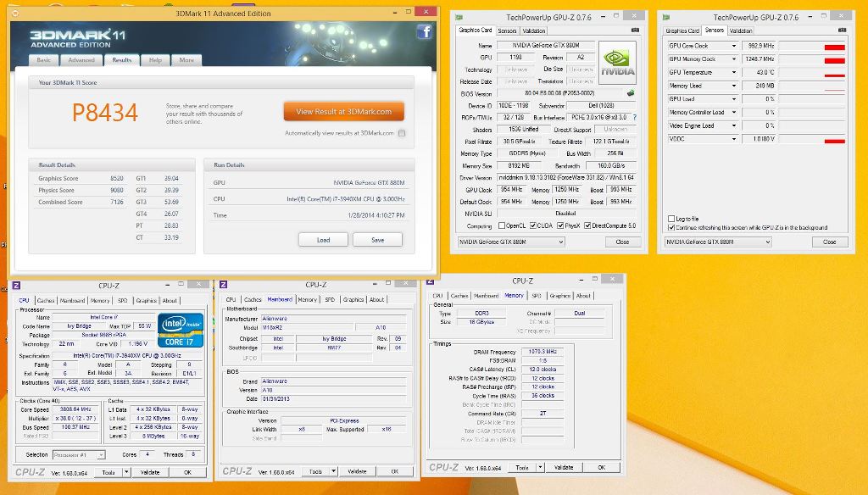
Task: Open the GPU Memory Clock sensor dropdown
Action: tap(734, 59)
